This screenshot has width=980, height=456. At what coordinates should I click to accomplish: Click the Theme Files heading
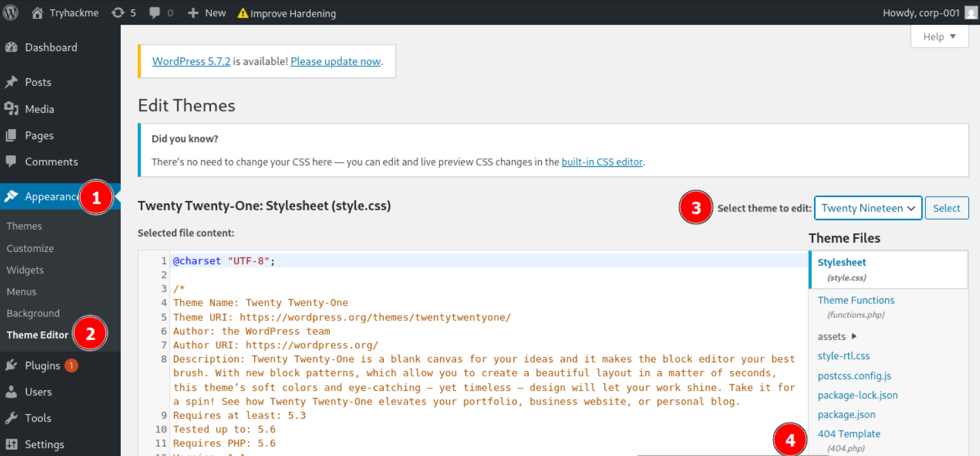[844, 238]
